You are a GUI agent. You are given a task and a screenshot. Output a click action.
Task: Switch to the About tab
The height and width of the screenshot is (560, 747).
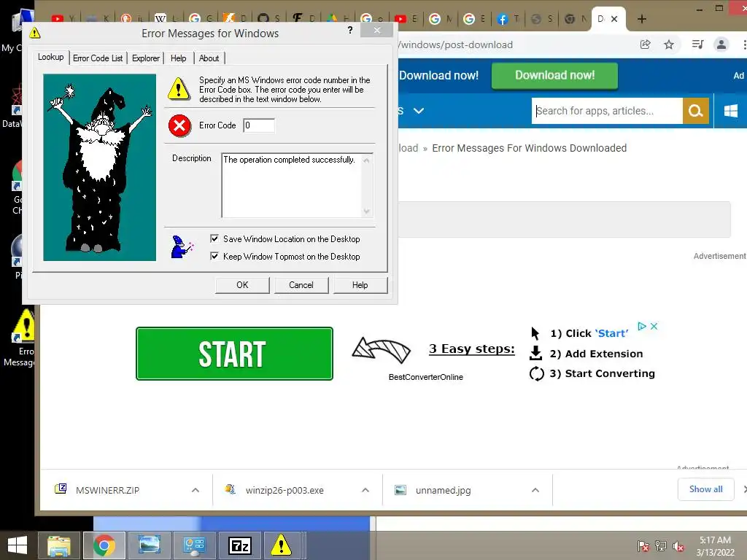[x=209, y=58]
